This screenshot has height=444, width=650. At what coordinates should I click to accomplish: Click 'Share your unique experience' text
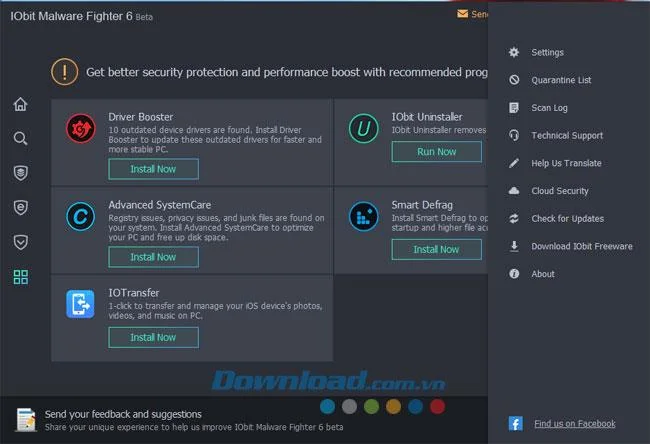click(x=194, y=427)
